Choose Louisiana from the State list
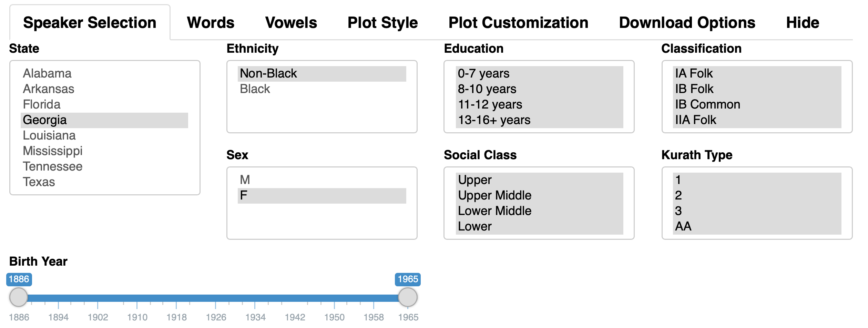 tap(104, 135)
